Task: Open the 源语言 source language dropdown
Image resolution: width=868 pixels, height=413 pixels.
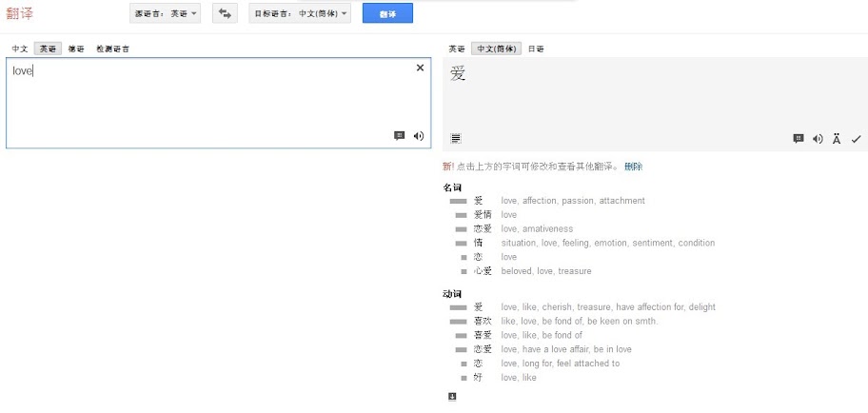Action: tap(165, 13)
